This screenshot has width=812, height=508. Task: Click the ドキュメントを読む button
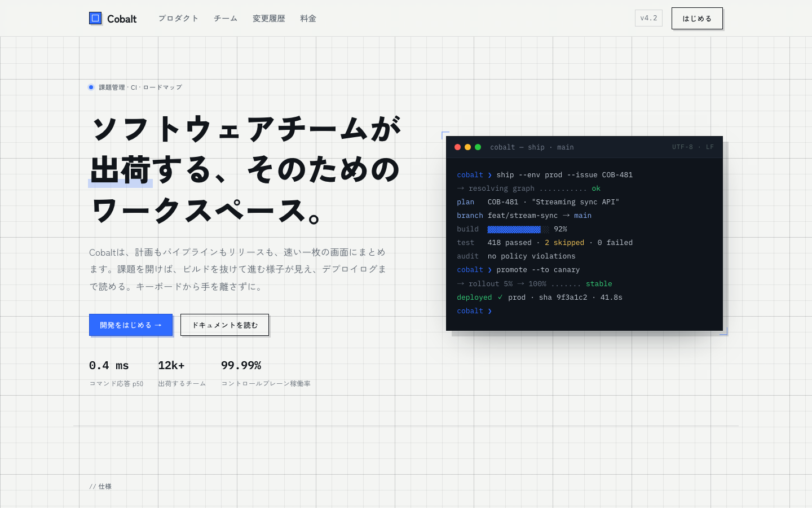224,325
